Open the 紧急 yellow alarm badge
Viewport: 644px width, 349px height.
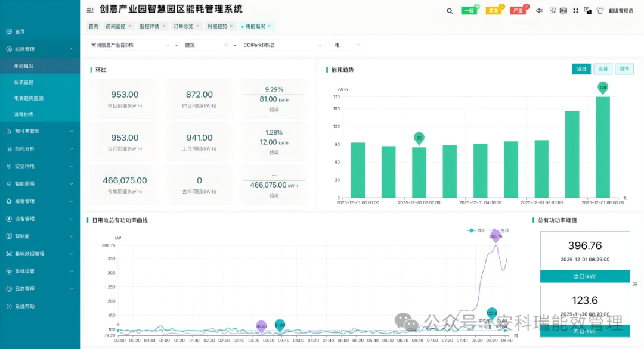coord(493,10)
